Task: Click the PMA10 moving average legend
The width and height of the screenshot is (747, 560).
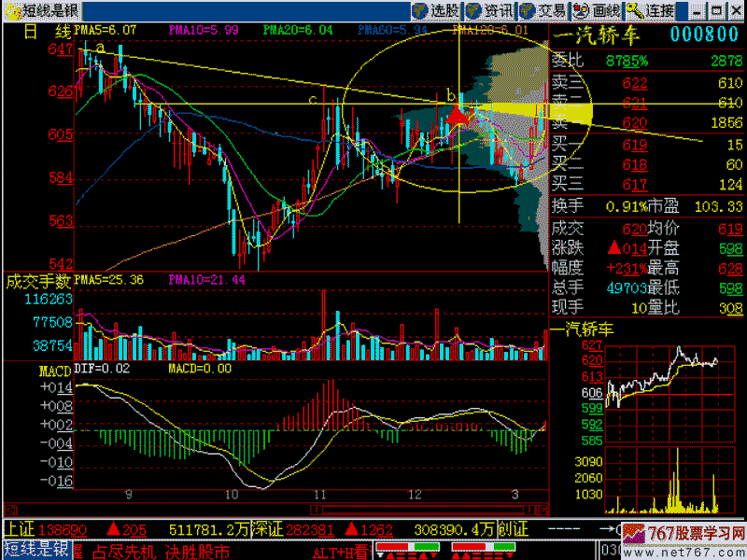Action: [x=204, y=30]
